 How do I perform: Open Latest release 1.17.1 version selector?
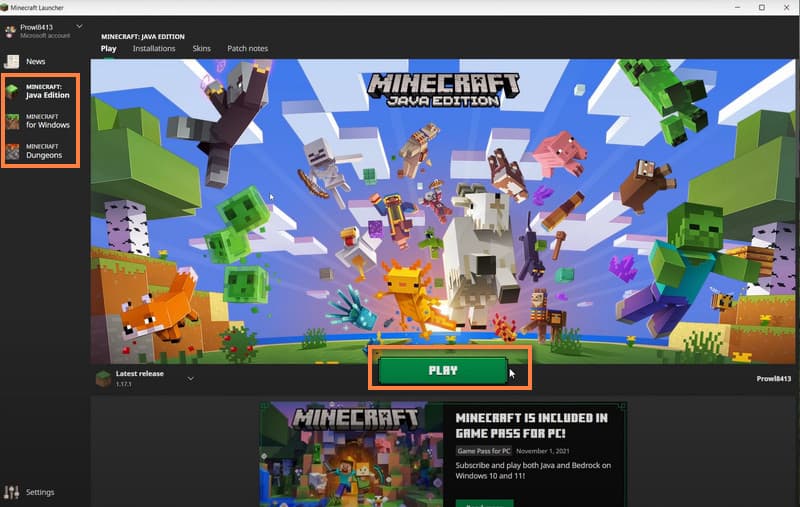click(140, 378)
